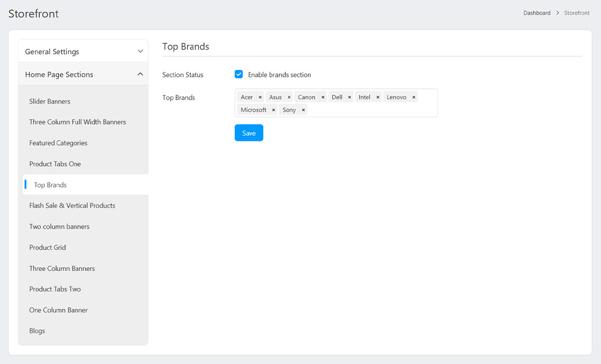Remove the Sony brand tag
This screenshot has width=601, height=364.
(304, 110)
